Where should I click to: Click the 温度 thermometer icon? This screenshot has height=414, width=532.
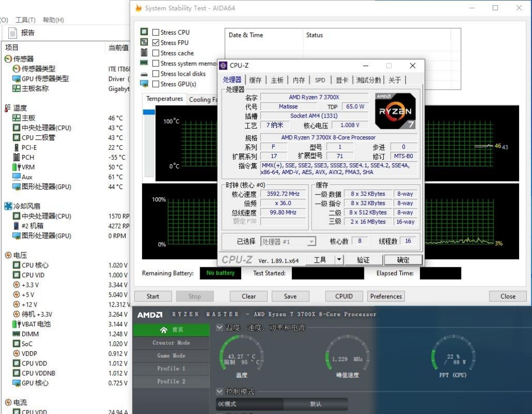[7, 108]
